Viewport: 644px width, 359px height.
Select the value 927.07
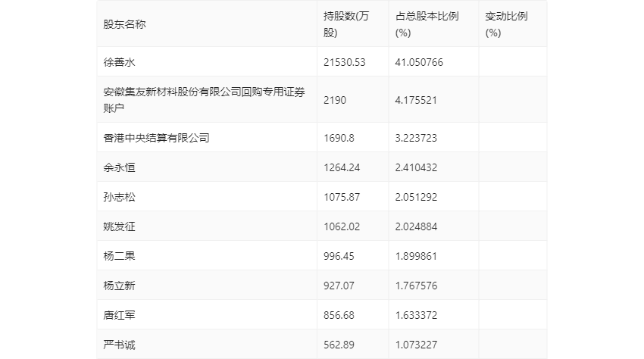(339, 286)
